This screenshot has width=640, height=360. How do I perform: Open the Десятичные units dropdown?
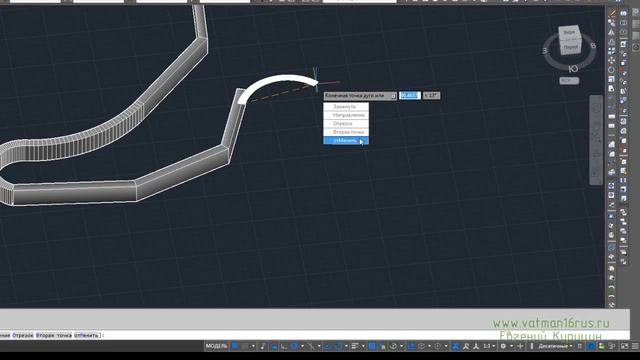pyautogui.click(x=555, y=346)
